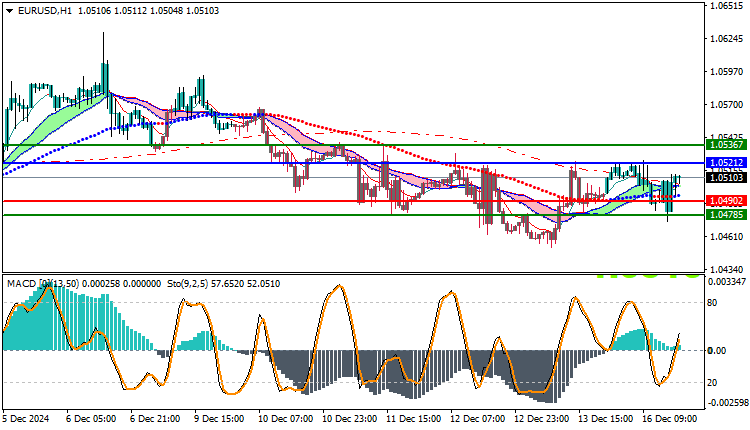Select the green 1.04785 price level label

727,215
